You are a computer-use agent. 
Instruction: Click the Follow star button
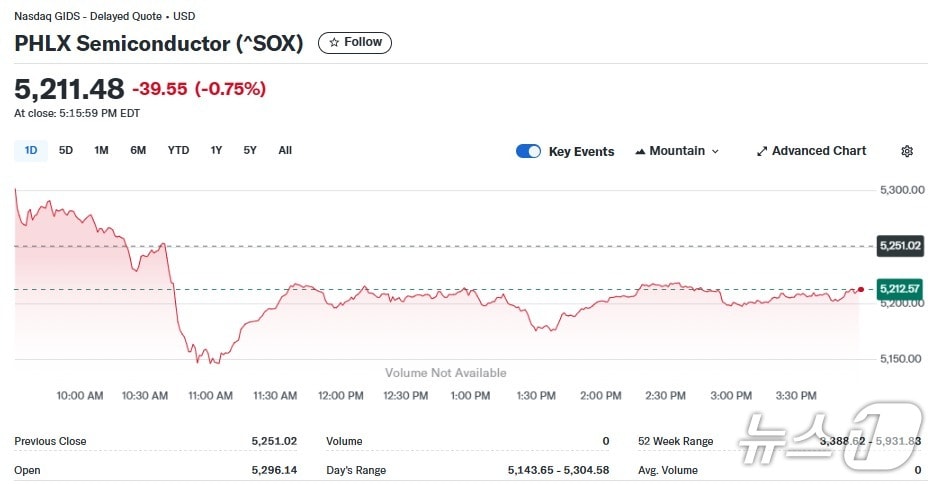tap(355, 42)
